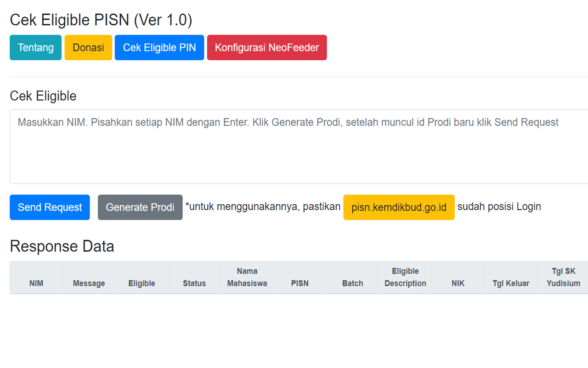
Task: Click Generate Prodi
Action: 140,207
